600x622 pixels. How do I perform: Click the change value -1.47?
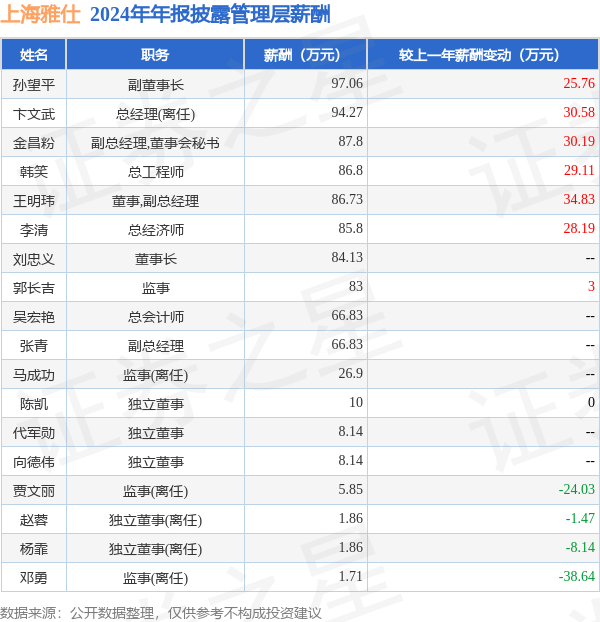580,518
